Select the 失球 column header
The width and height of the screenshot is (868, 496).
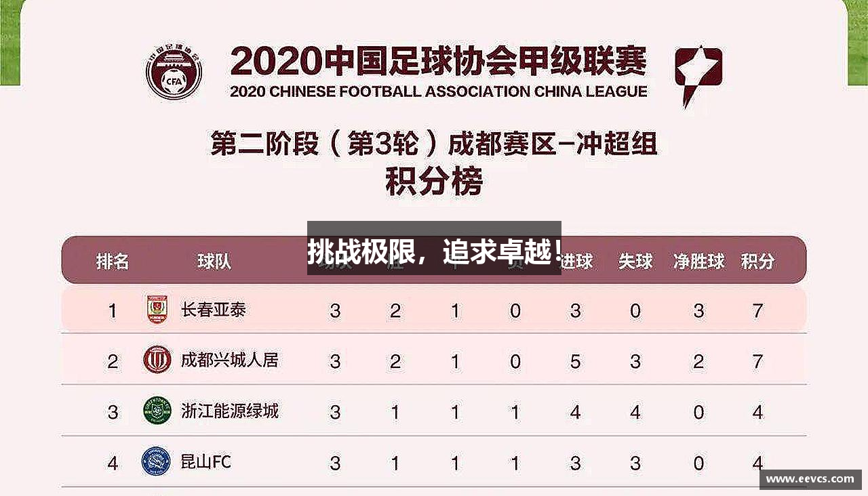click(635, 262)
